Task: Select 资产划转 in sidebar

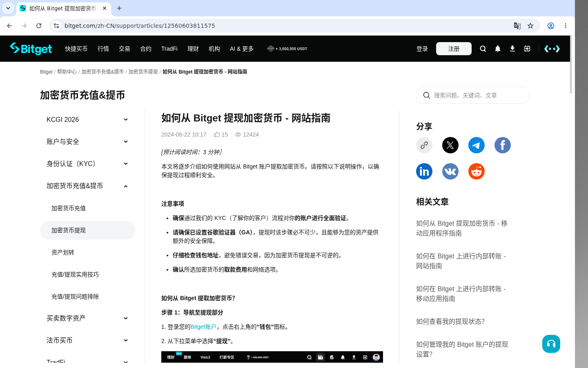Action: [x=87, y=252]
